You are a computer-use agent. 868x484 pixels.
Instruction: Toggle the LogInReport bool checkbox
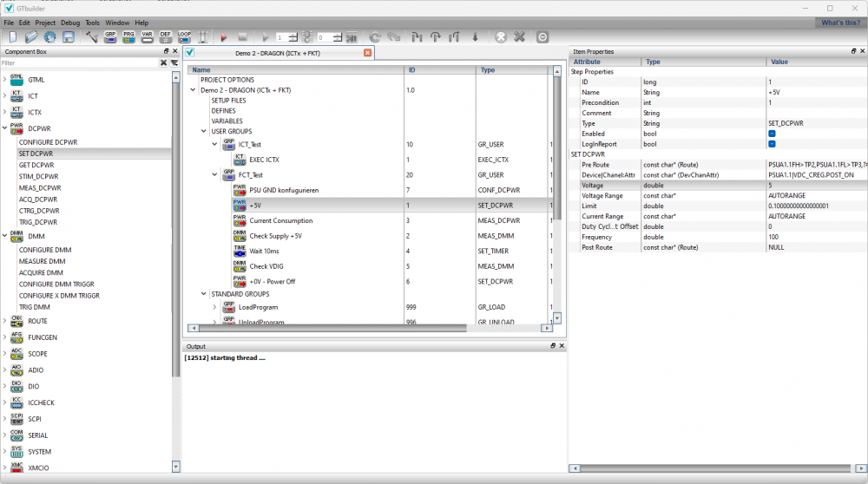pos(772,144)
